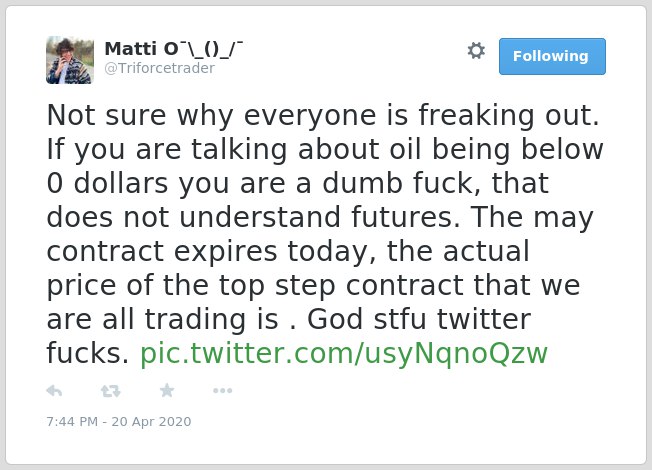Screen dimensions: 652x470
Task: Click the reply arrow icon
Action: click(54, 391)
